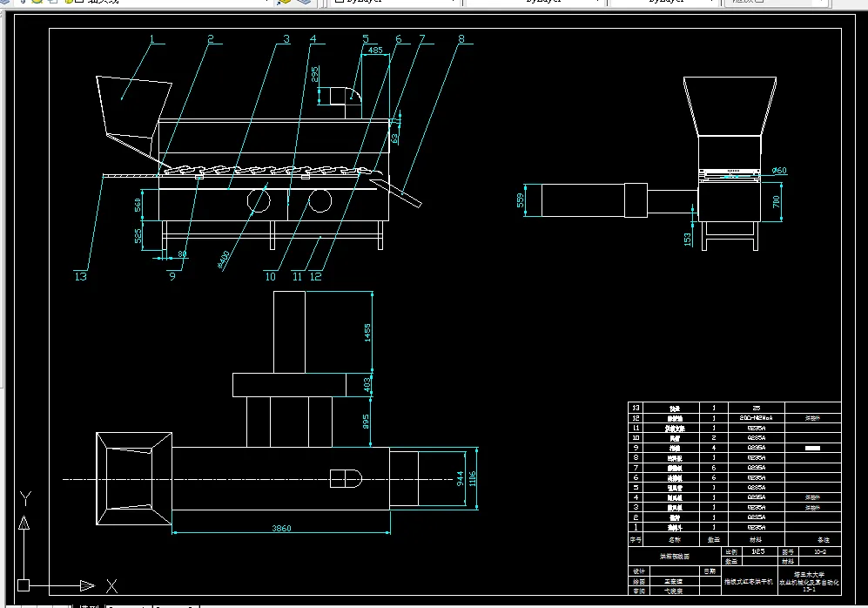Select the 比例 label in title block
The width and height of the screenshot is (868, 608).
click(x=731, y=552)
